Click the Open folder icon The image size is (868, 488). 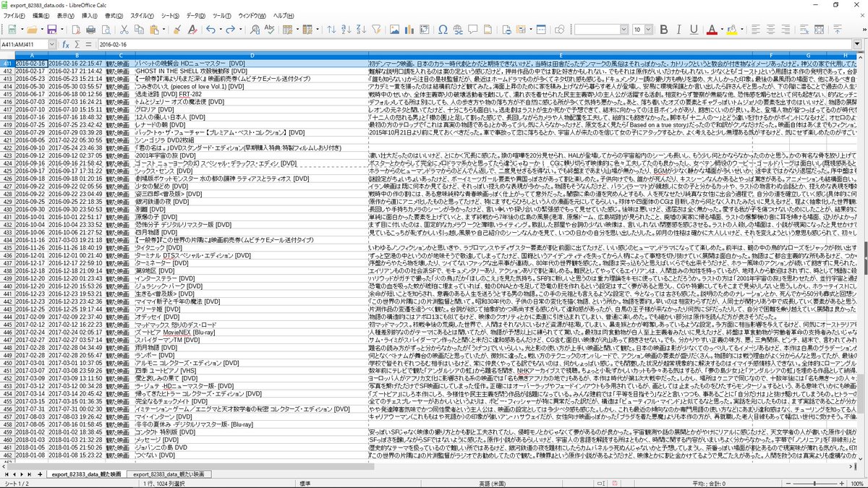(33, 30)
